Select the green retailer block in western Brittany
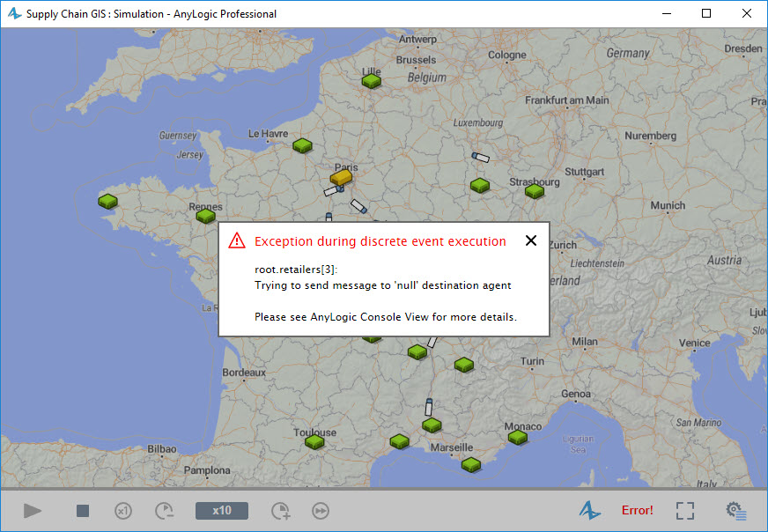Image resolution: width=768 pixels, height=532 pixels. [107, 201]
